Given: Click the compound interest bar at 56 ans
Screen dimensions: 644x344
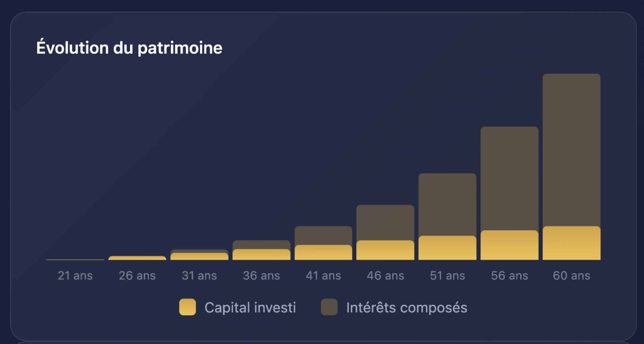Looking at the screenshot, I should pos(509,179).
